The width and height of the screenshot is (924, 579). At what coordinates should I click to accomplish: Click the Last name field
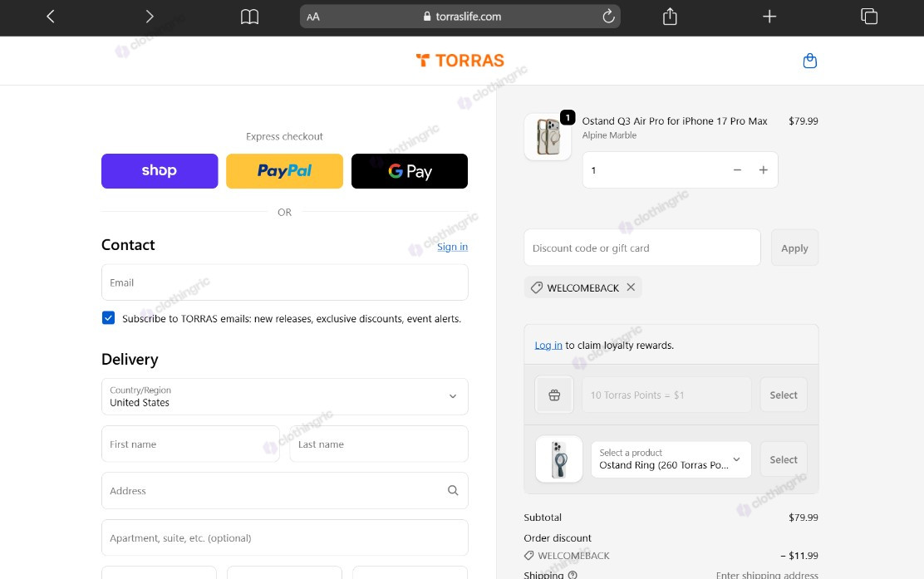point(379,444)
